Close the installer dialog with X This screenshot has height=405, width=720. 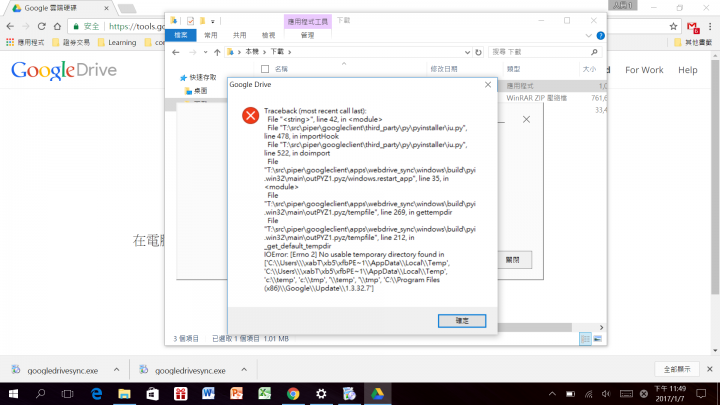[x=526, y=119]
